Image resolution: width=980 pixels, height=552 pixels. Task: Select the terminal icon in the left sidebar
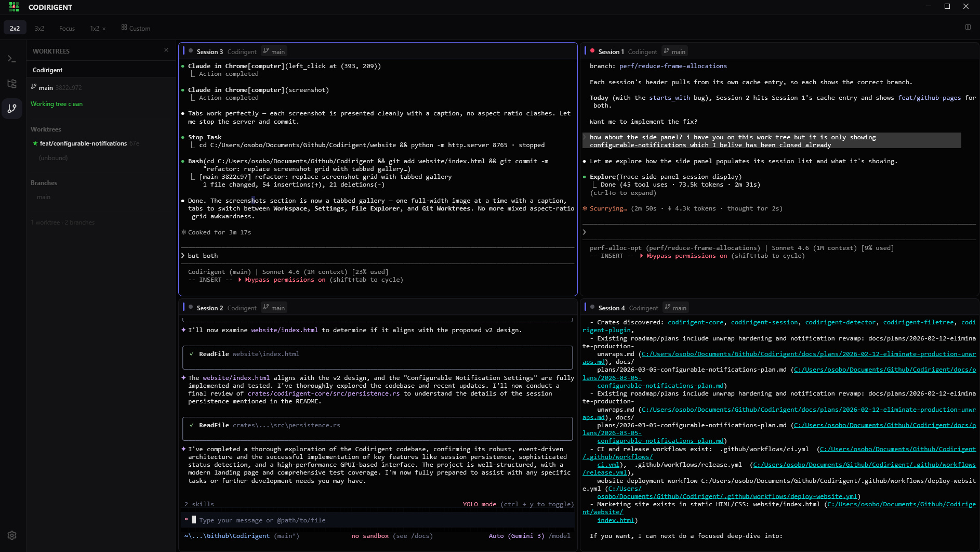[11, 58]
